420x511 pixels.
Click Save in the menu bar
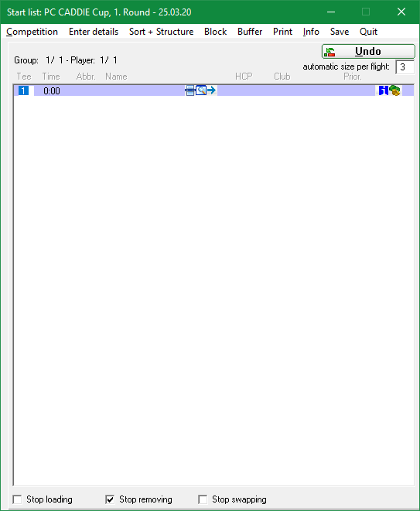click(x=340, y=32)
